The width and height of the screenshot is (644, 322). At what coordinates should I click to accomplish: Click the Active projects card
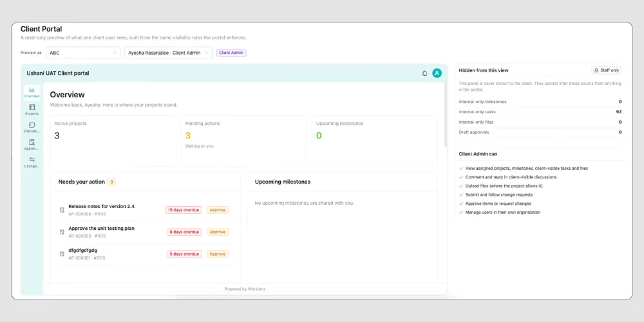[112, 141]
